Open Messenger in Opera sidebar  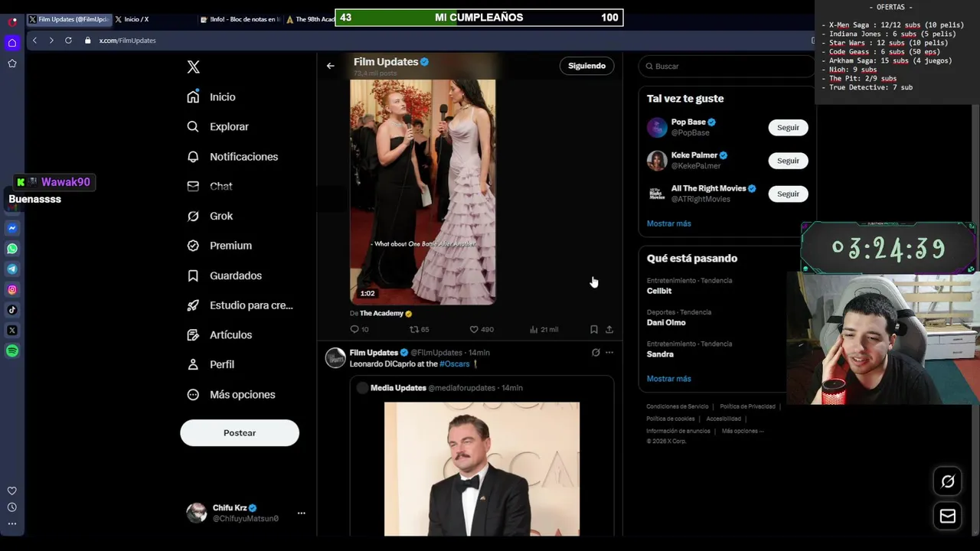12,228
